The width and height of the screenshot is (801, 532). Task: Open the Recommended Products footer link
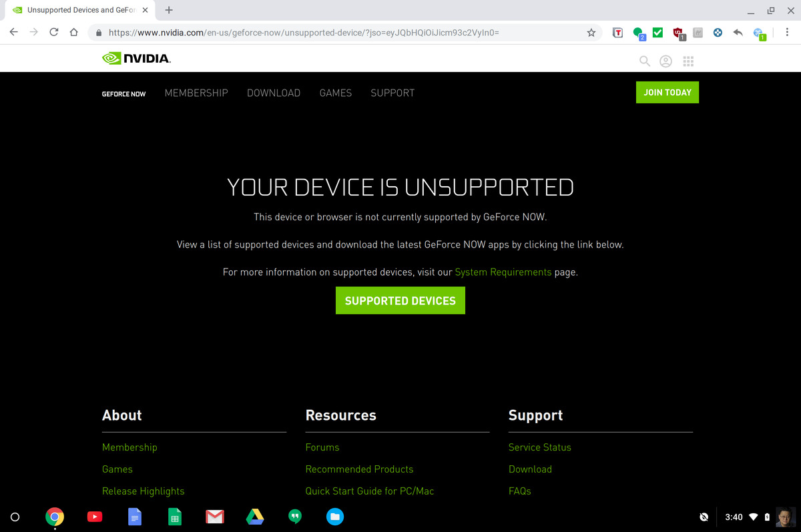coord(359,469)
